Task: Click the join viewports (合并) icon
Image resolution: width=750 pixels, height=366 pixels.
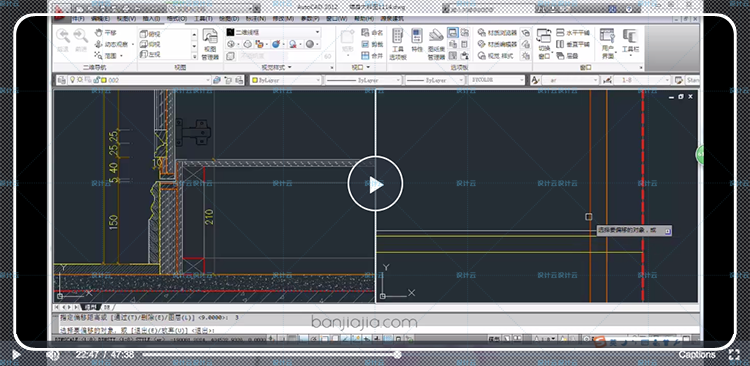Action: [x=372, y=56]
